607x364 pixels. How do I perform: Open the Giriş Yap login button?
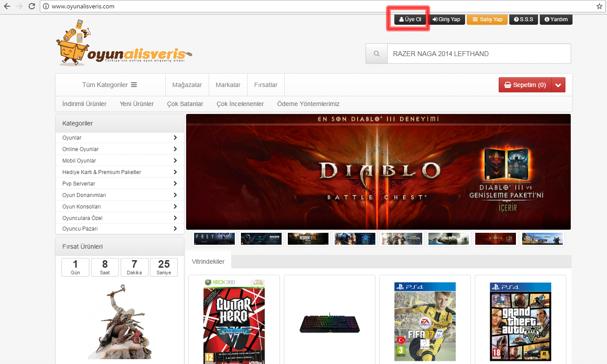[x=447, y=19]
